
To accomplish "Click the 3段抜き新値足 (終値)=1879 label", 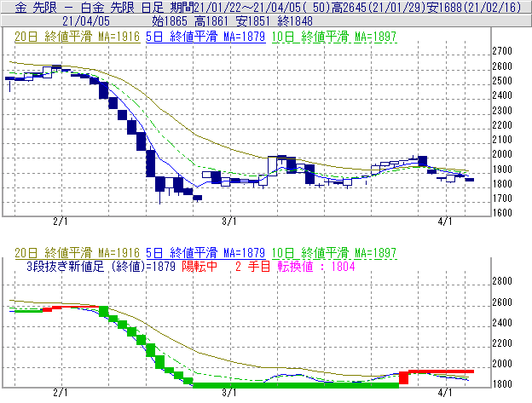I will (101, 267).
